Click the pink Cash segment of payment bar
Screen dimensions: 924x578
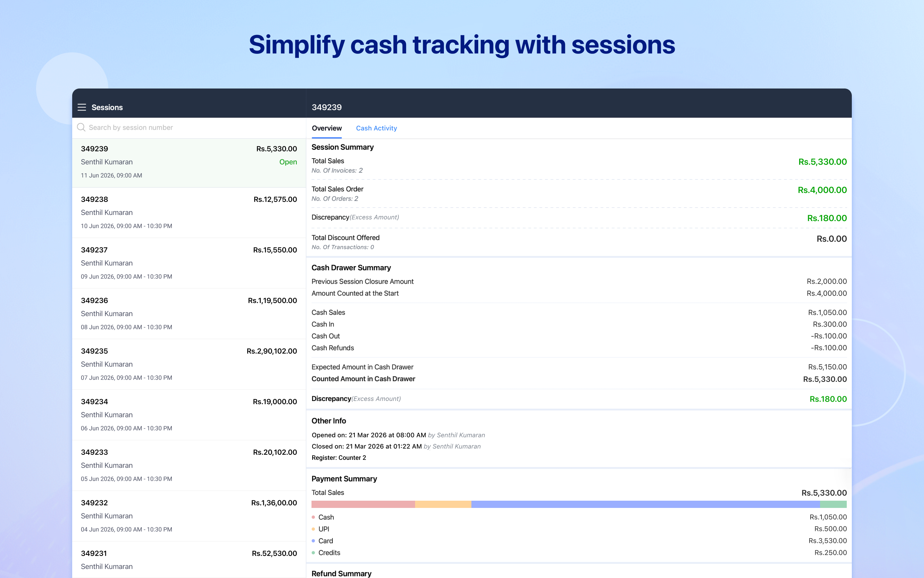click(x=363, y=504)
